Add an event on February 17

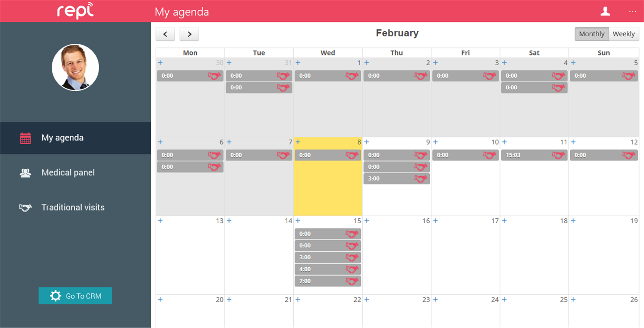pos(436,221)
